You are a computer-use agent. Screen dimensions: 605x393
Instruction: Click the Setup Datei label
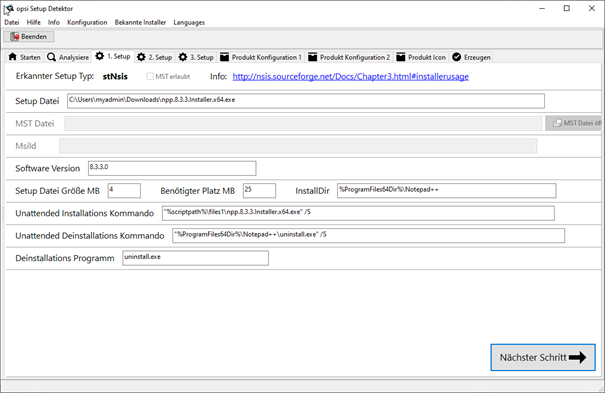tap(37, 101)
